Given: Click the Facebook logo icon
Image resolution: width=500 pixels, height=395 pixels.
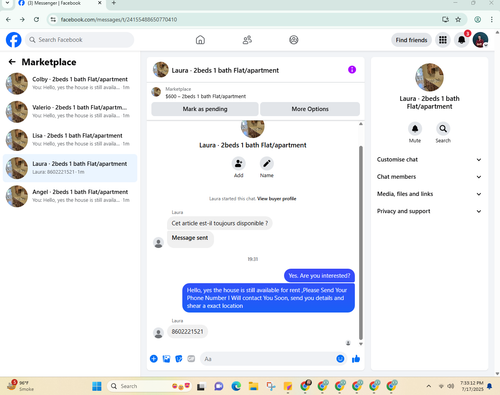Looking at the screenshot, I should point(14,40).
